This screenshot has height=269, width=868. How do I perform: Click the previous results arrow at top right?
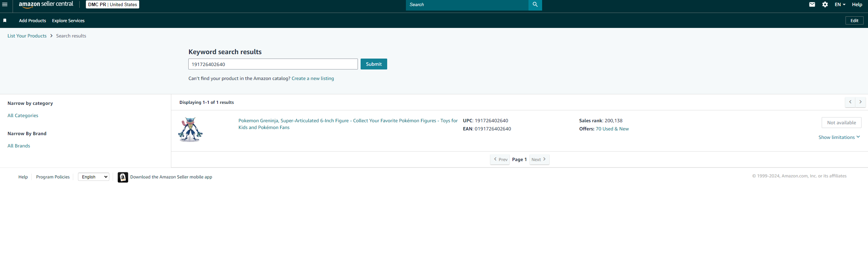(850, 102)
